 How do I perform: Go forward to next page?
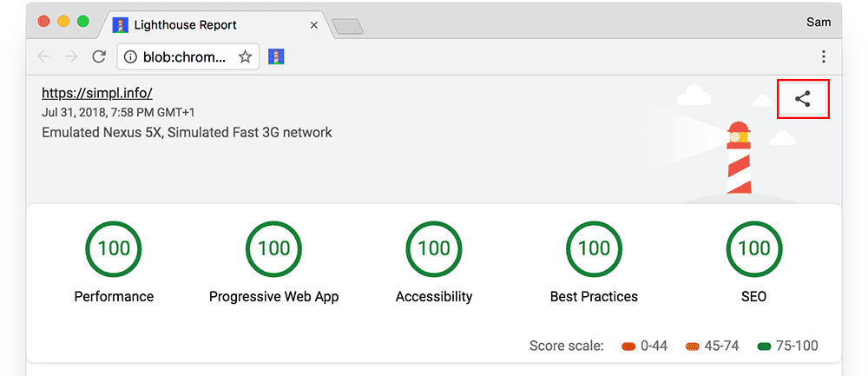pos(71,56)
